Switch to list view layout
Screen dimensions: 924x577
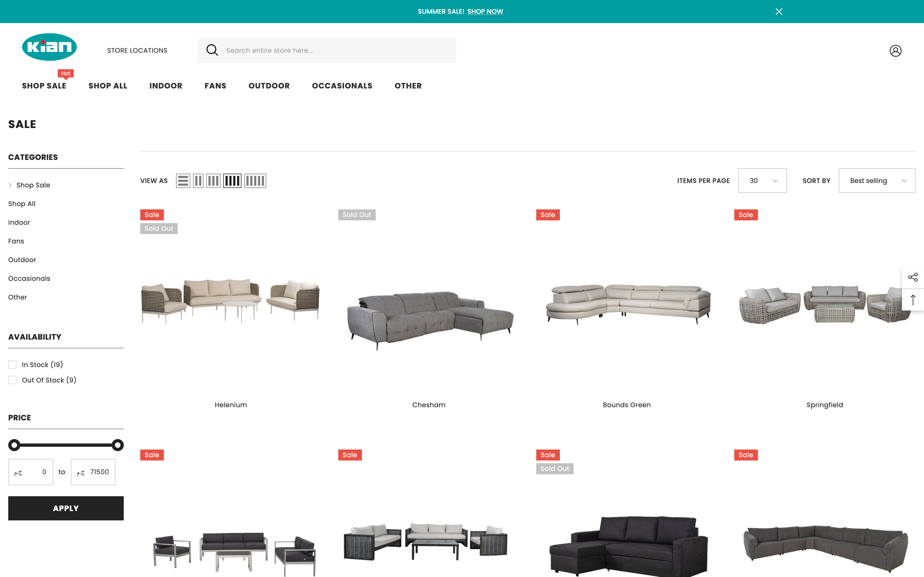point(183,181)
